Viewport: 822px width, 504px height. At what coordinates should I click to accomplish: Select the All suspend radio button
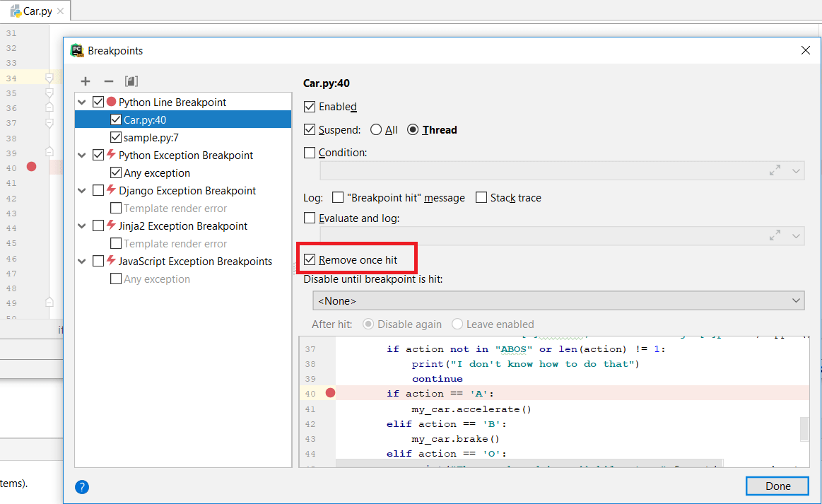coord(376,129)
